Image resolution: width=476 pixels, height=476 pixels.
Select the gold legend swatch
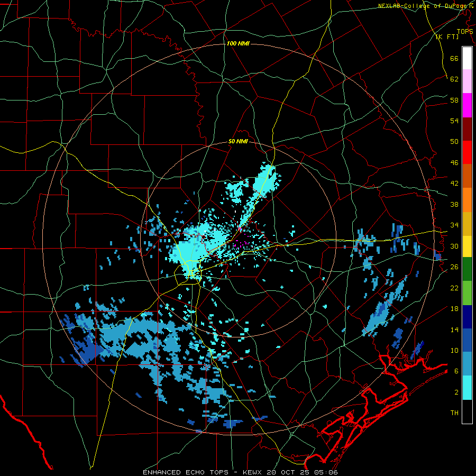[467, 224]
